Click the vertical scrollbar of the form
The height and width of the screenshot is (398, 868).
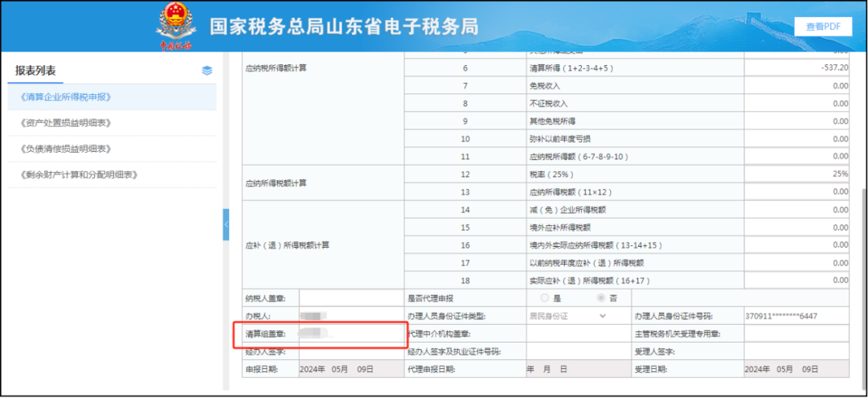pos(862,288)
